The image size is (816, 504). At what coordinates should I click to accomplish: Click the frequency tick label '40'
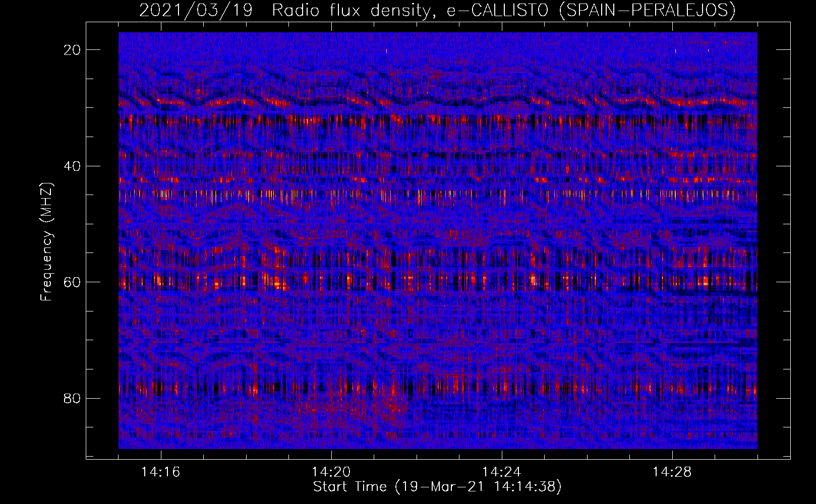73,166
